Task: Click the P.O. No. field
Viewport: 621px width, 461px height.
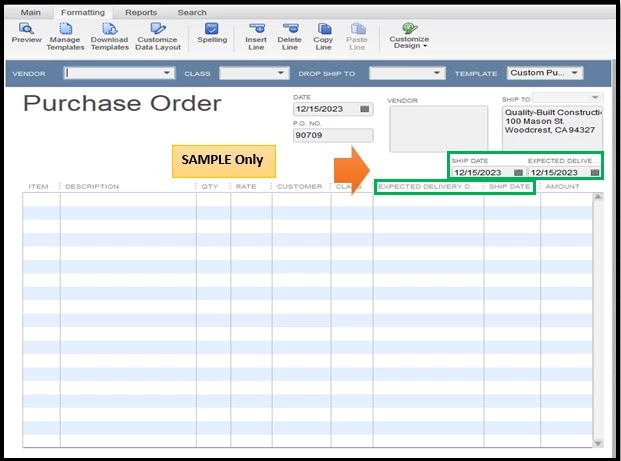Action: tap(333, 135)
